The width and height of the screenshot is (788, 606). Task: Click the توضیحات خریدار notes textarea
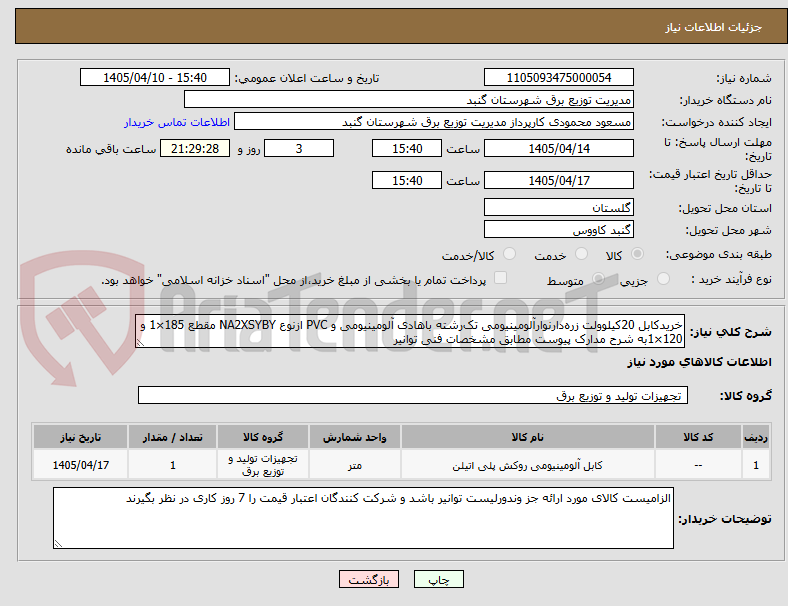coord(363,518)
